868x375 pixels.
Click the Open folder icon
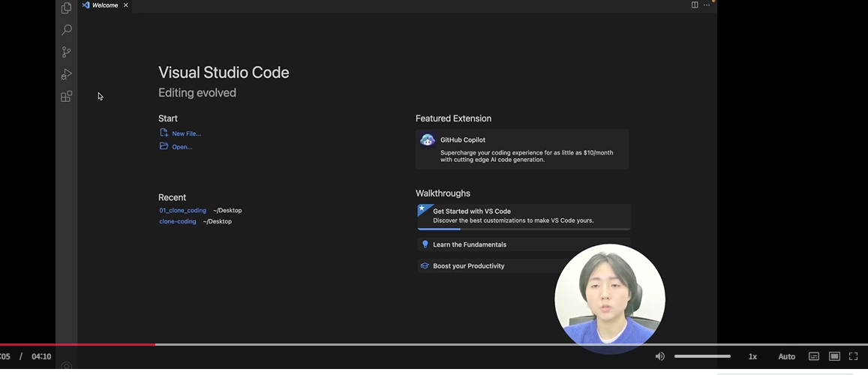point(164,146)
